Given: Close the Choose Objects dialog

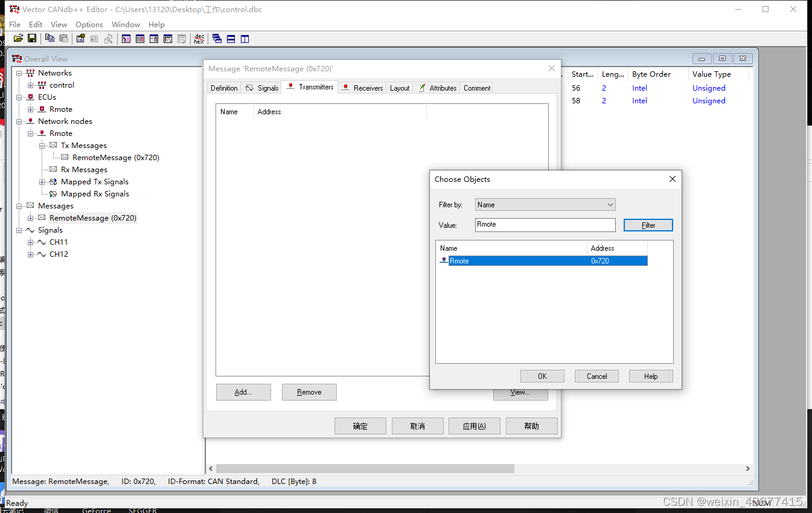Looking at the screenshot, I should (x=673, y=179).
